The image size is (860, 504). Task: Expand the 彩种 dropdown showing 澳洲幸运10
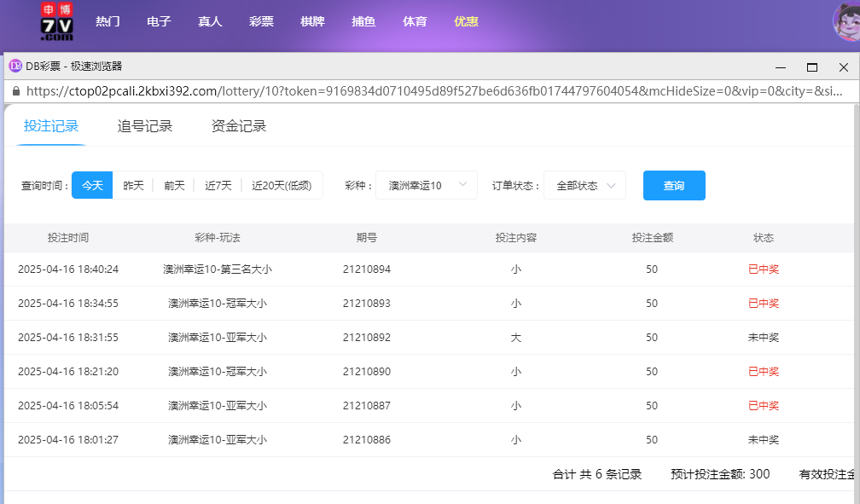pos(427,185)
